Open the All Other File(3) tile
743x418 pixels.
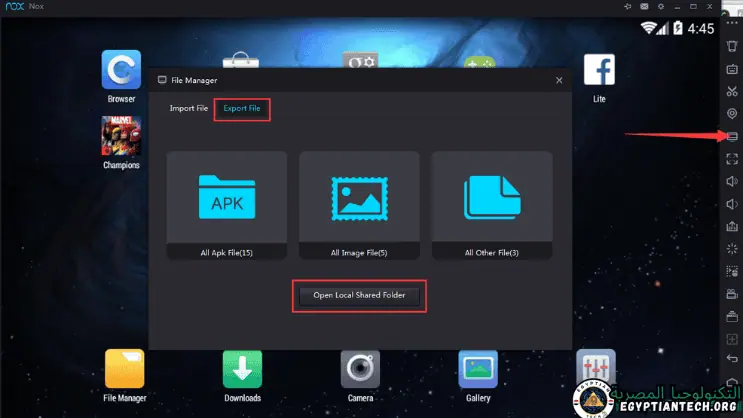tap(491, 205)
